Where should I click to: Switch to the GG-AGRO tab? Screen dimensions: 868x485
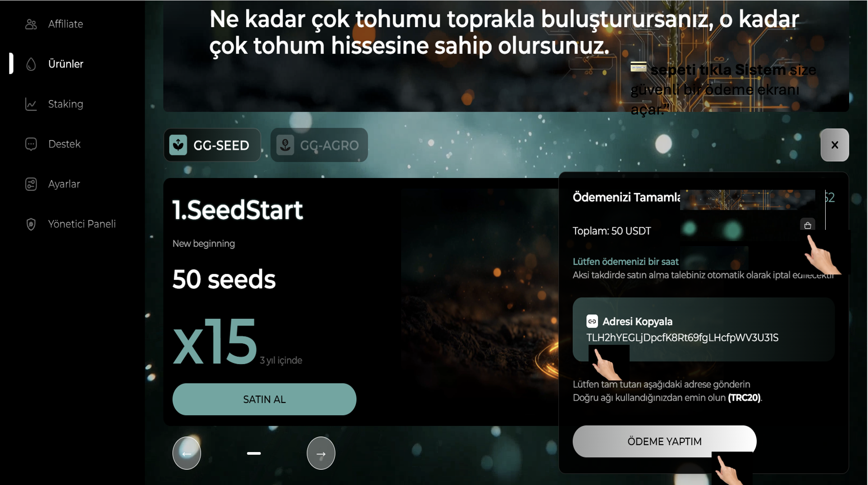tap(319, 145)
